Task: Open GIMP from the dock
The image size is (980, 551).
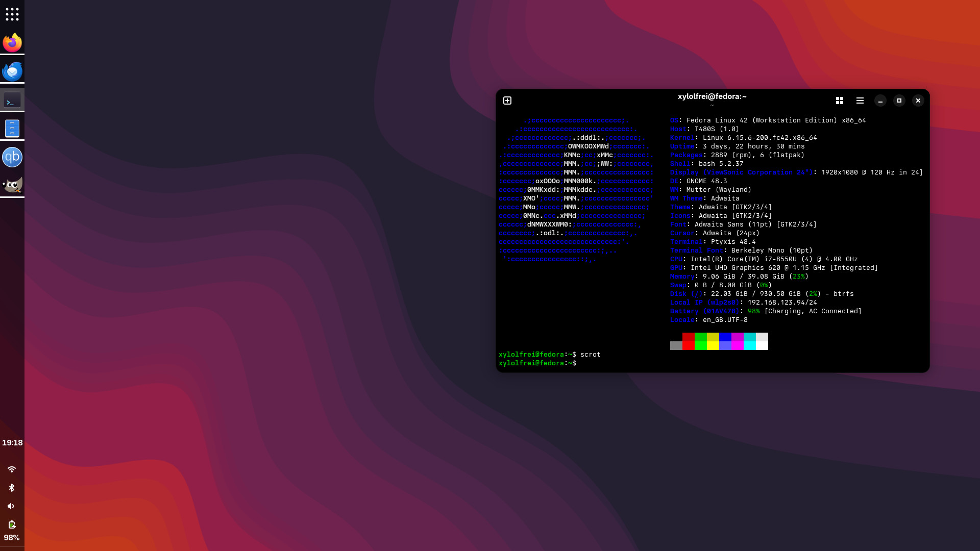Action: [12, 185]
